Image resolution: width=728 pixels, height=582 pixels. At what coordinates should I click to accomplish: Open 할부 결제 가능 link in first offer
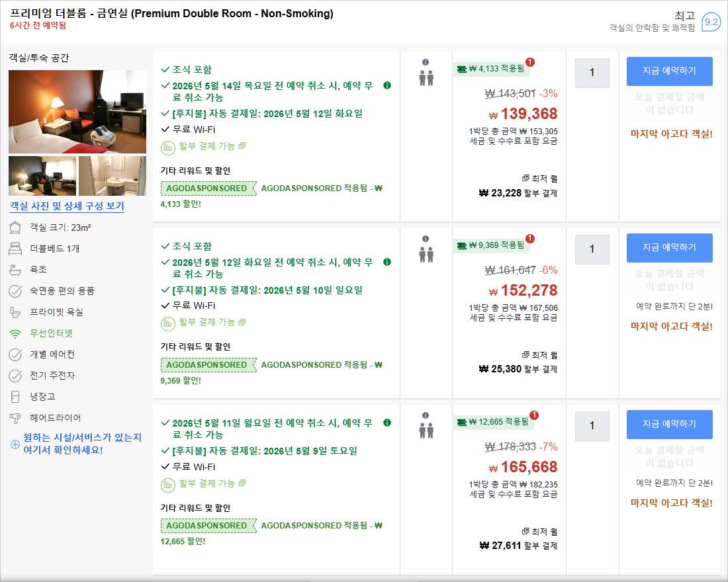point(212,146)
